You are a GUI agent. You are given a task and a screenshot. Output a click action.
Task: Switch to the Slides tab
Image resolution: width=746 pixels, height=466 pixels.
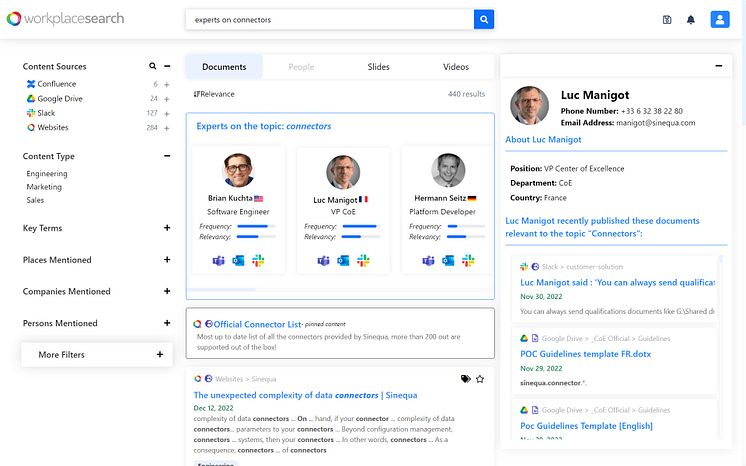coord(378,67)
